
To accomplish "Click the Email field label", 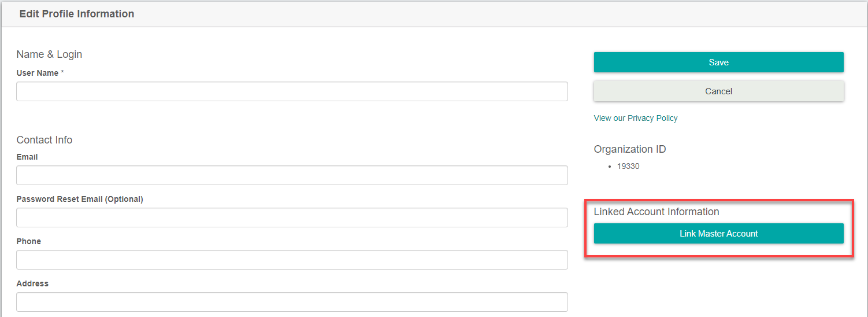I will click(x=27, y=157).
